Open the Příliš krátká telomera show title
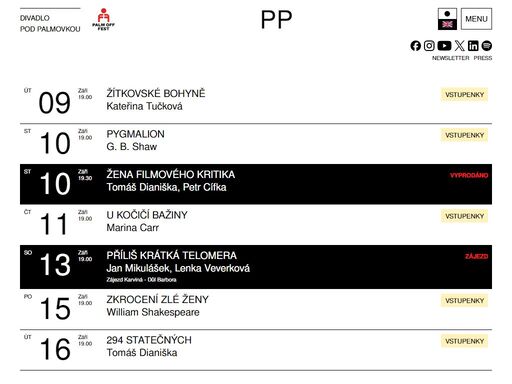Viewport: 512px width, 384px height. coord(171,255)
